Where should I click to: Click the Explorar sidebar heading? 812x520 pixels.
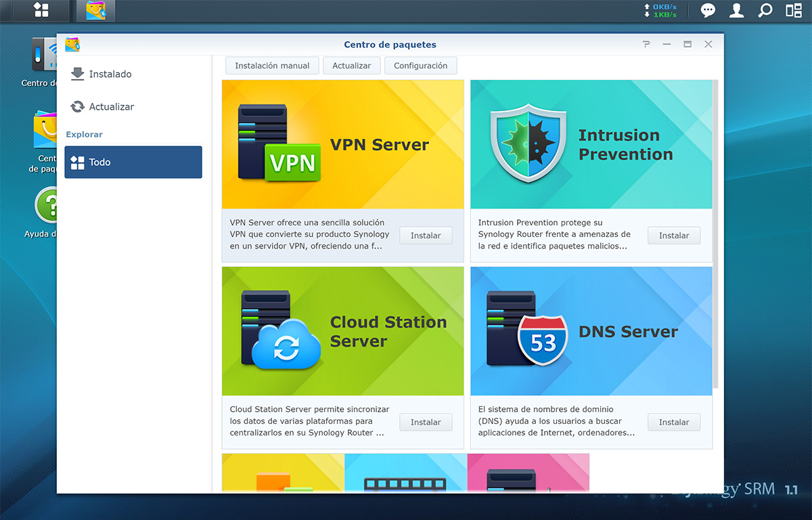point(85,135)
